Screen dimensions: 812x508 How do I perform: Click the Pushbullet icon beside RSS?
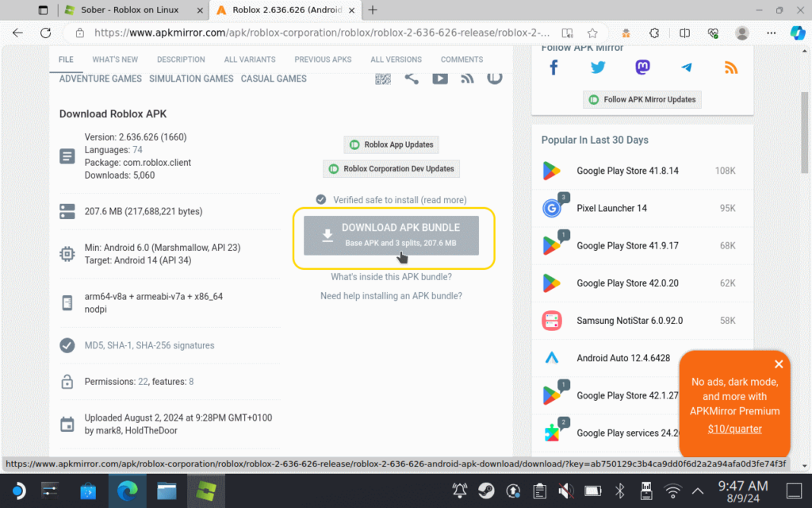coord(495,78)
